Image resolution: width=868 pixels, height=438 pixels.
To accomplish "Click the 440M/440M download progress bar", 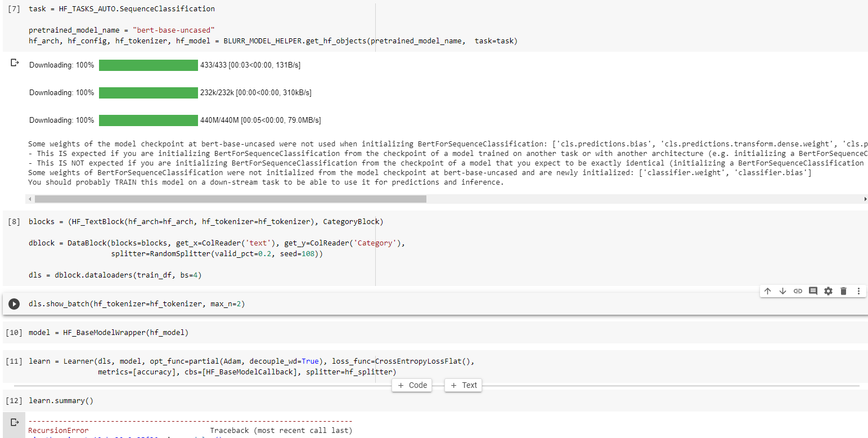I will coord(148,120).
